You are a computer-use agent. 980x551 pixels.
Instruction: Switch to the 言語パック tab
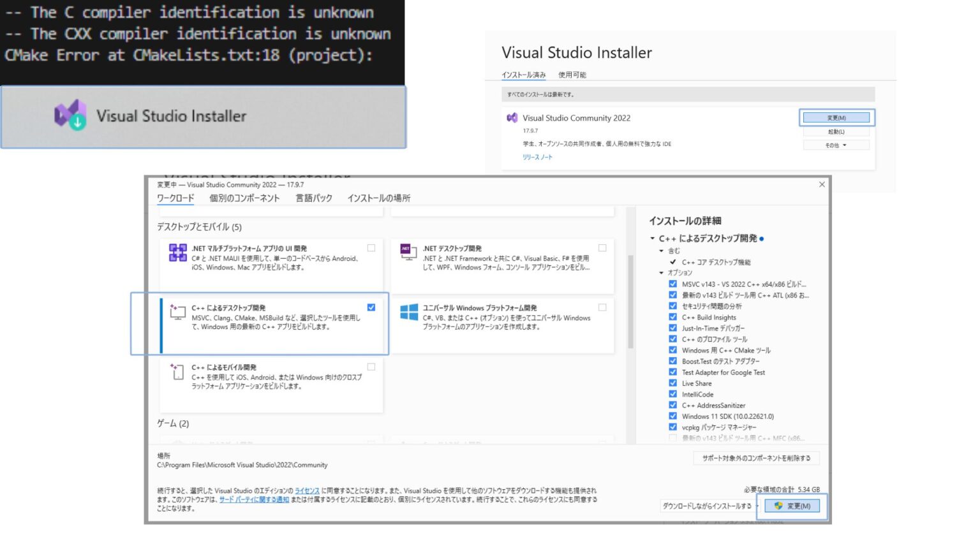pos(314,198)
